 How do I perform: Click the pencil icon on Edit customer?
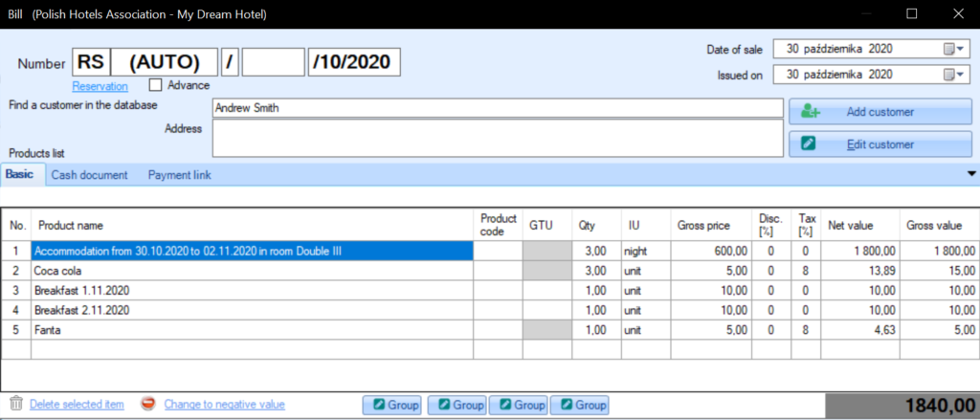coord(808,144)
